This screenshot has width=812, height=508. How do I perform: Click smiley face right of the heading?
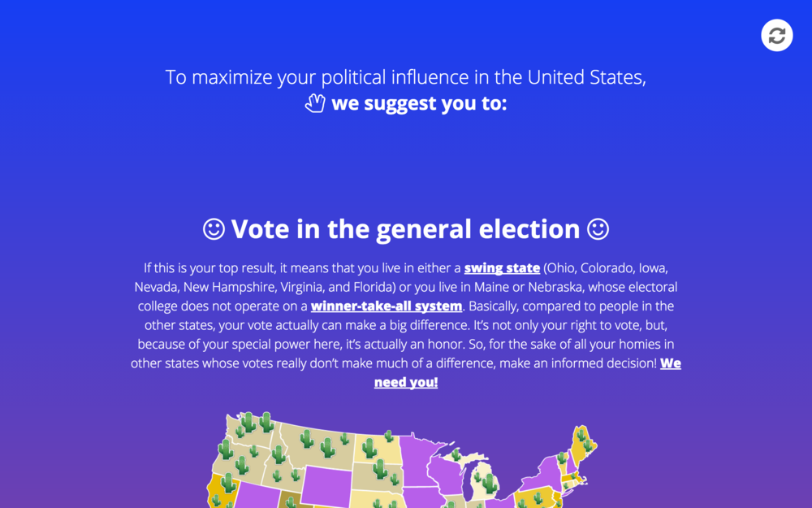tap(598, 229)
